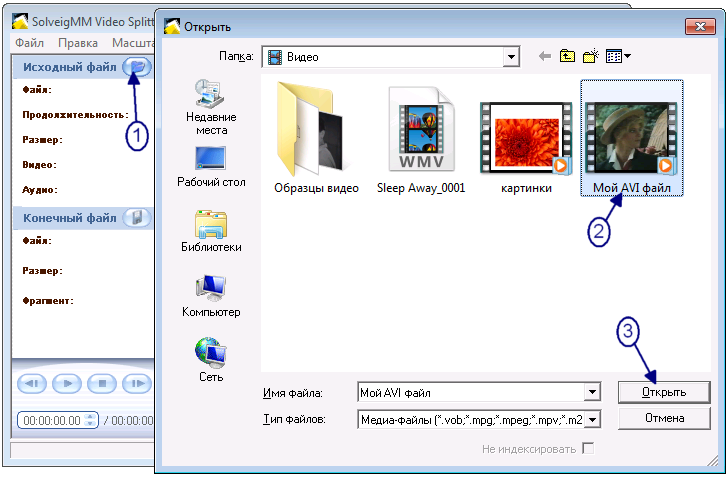Click the Фрагмент: label
This screenshot has width=728, height=479.
48,301
